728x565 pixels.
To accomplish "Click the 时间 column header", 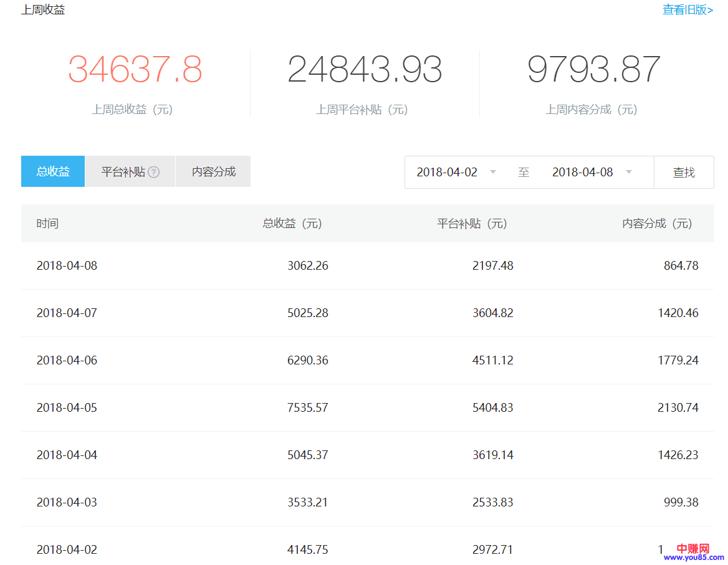I will [x=47, y=224].
